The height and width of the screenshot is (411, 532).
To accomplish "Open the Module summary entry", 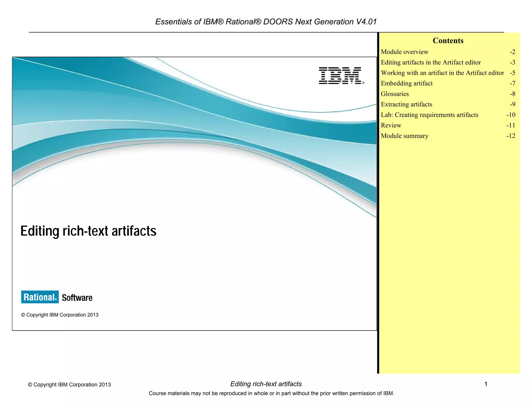I will coord(404,136).
